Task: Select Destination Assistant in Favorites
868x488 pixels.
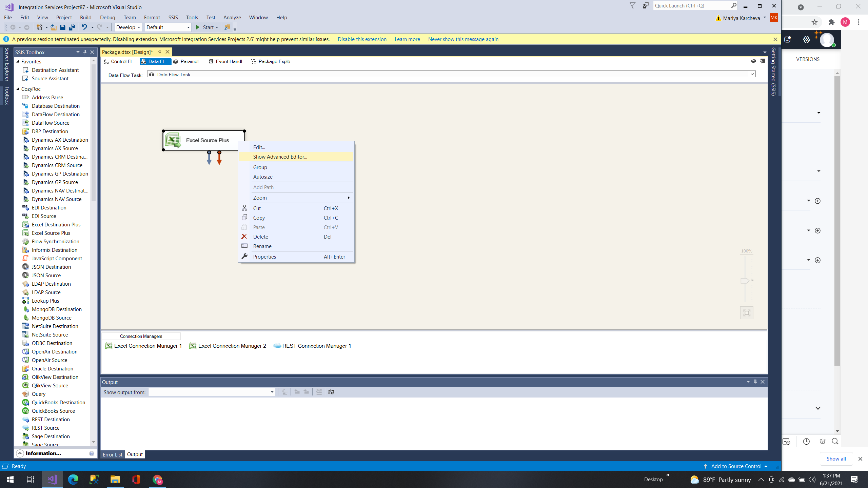Action: pos(55,70)
